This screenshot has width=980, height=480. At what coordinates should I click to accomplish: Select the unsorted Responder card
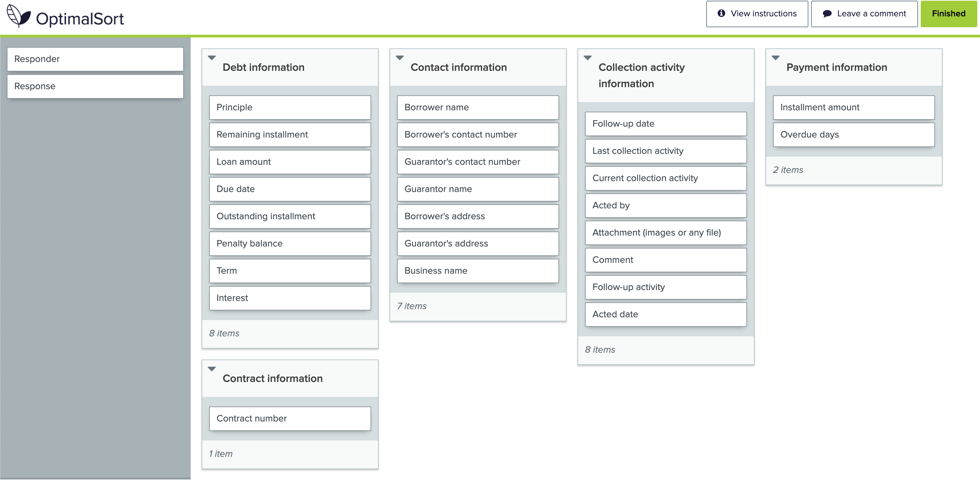click(95, 59)
